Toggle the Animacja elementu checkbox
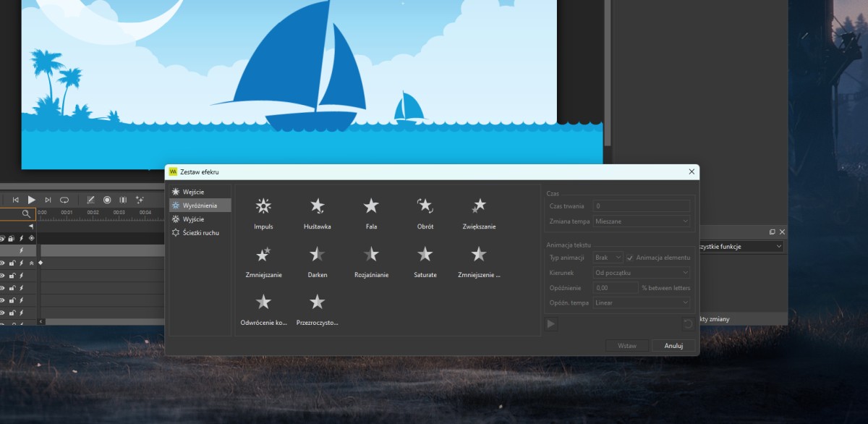 pos(630,258)
